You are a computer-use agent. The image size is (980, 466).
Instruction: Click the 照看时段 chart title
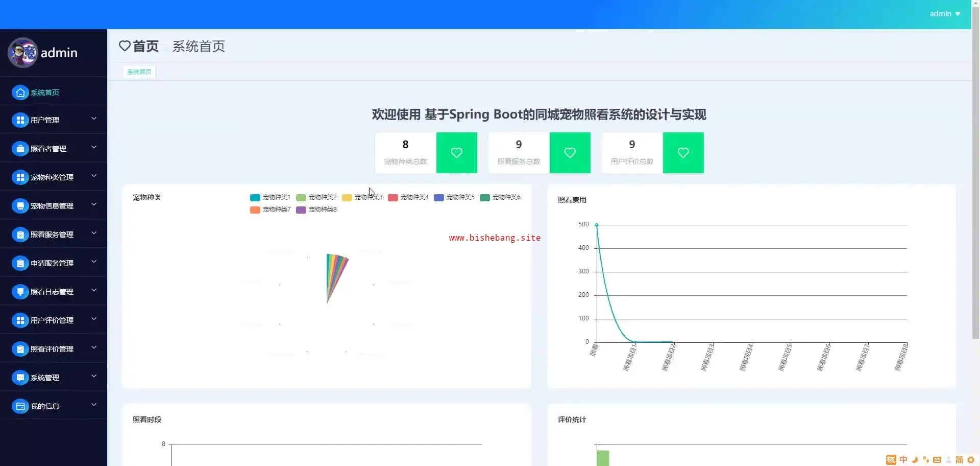[x=147, y=420]
